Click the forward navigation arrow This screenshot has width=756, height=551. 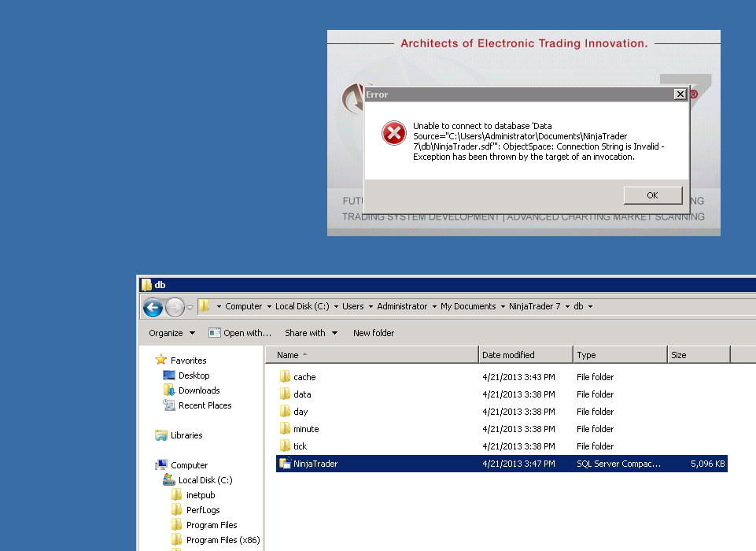point(175,307)
